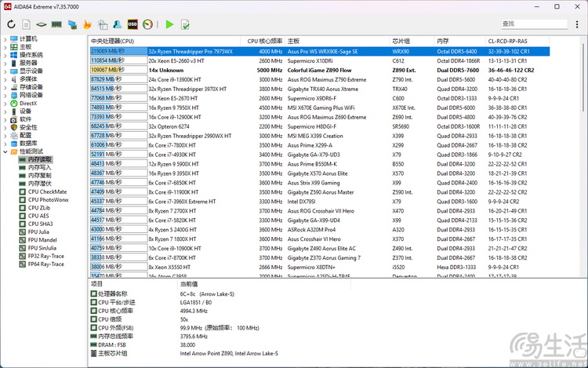The image size is (588, 368).
Task: Click the report wizard list icon
Action: point(103,24)
